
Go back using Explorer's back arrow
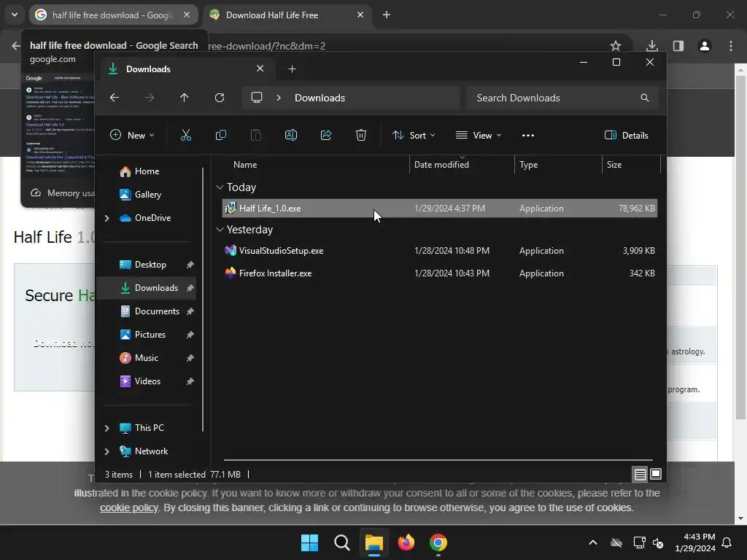[115, 98]
